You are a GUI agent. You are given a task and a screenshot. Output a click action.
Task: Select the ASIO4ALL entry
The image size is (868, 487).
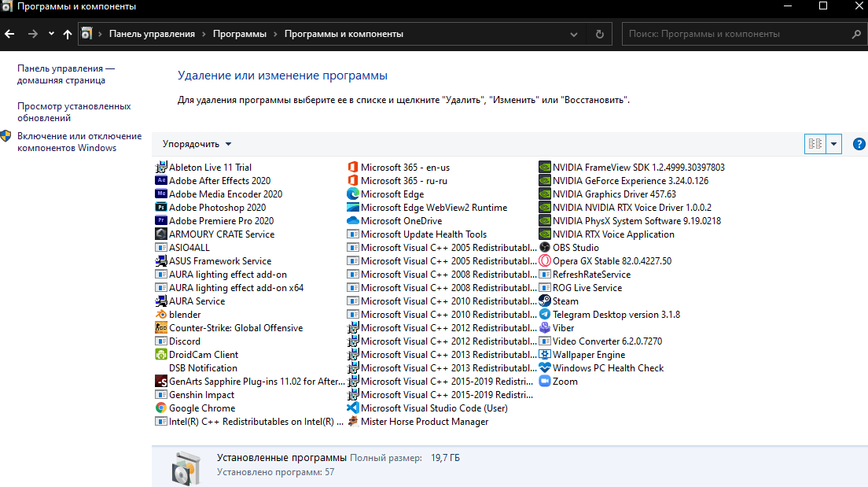pyautogui.click(x=182, y=247)
